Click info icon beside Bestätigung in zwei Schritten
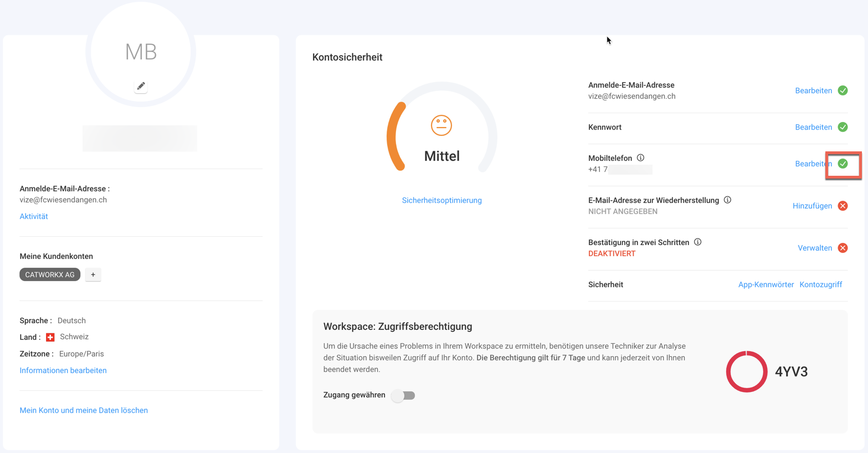 tap(697, 242)
